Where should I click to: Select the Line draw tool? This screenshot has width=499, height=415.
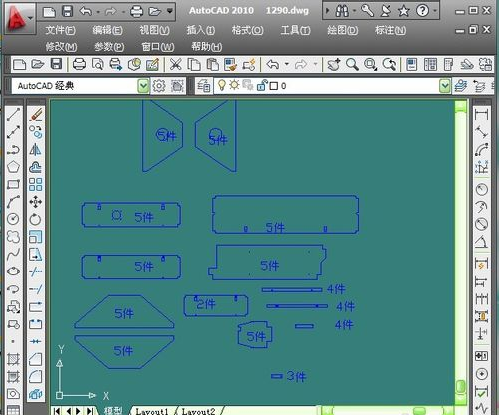13,115
